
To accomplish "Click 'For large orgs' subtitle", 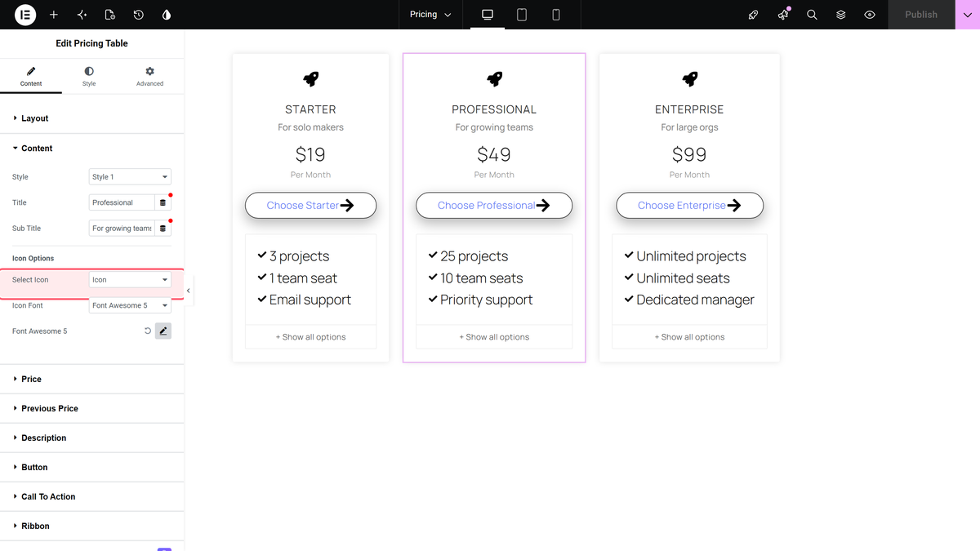I will 689,127.
